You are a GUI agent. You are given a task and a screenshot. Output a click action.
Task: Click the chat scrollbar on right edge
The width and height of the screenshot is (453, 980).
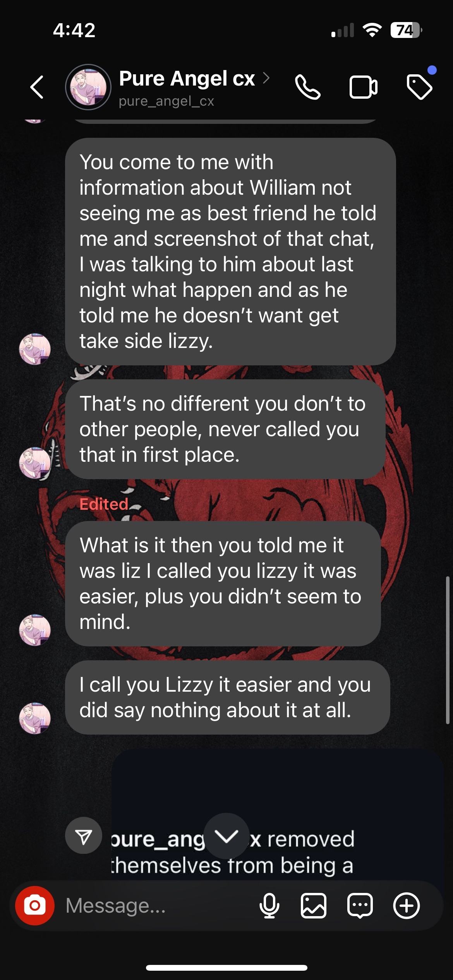(x=448, y=650)
